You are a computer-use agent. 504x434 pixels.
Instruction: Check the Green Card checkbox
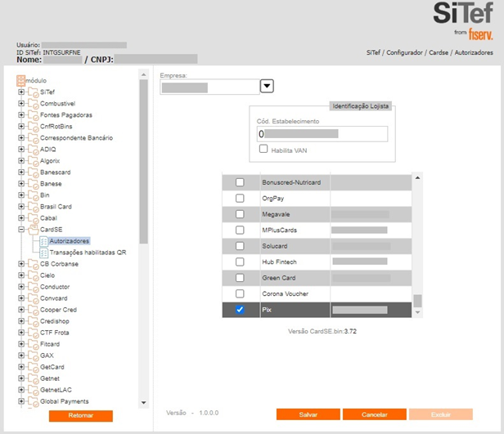(x=240, y=278)
